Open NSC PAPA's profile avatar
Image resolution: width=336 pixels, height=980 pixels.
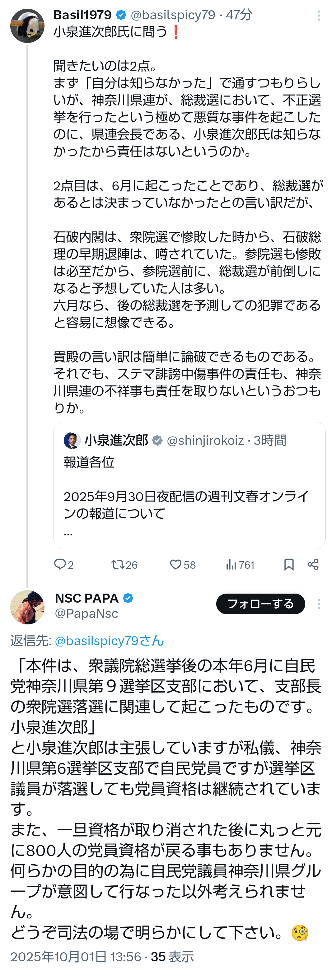[x=27, y=607]
